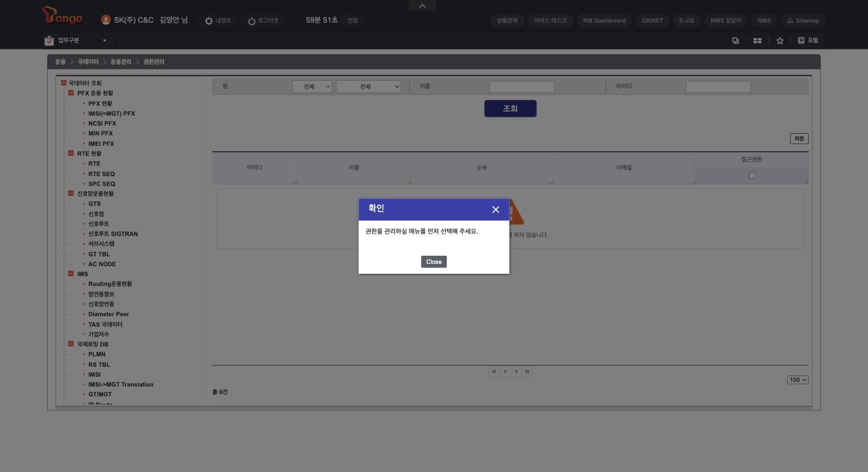Collapse the RTE 현황 tree node
The image size is (868, 472).
(x=71, y=153)
